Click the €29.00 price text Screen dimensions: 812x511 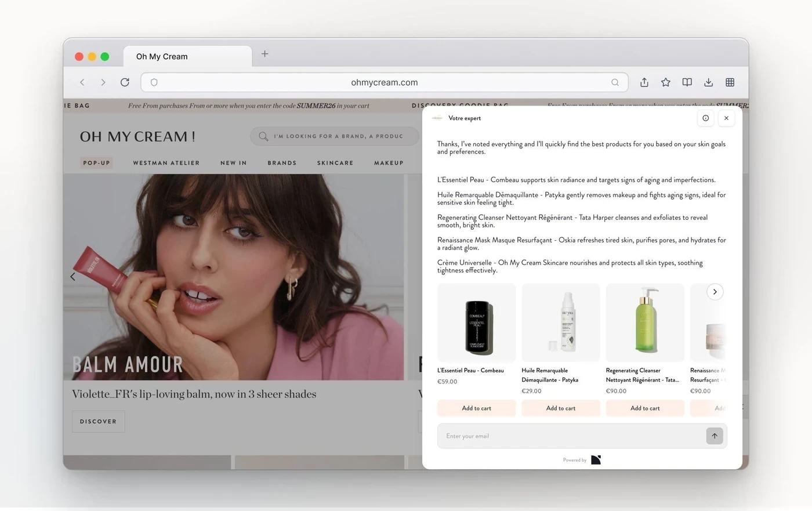tap(531, 391)
